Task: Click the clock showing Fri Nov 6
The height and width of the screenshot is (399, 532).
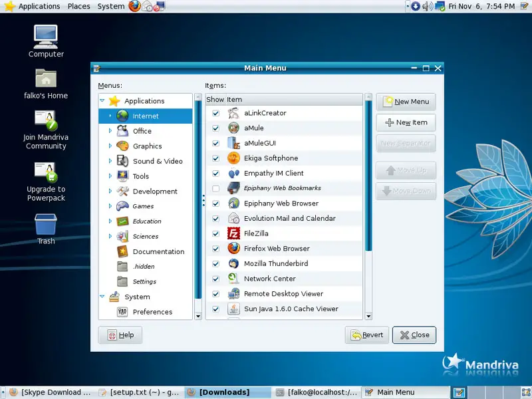Action: click(481, 6)
